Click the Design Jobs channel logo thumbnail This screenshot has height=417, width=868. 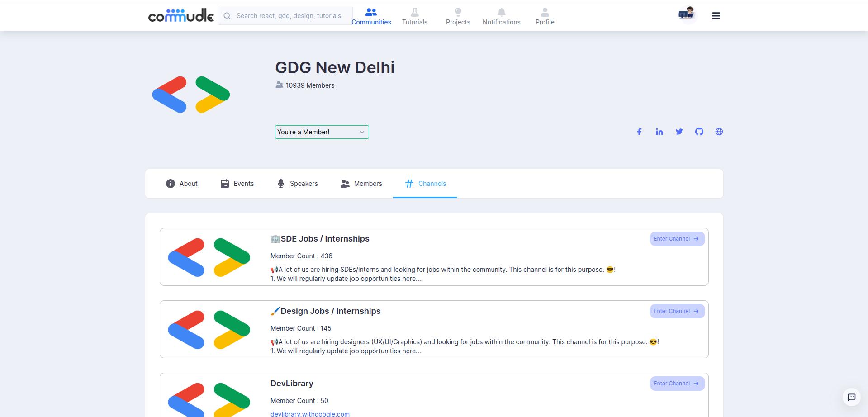[x=209, y=330]
